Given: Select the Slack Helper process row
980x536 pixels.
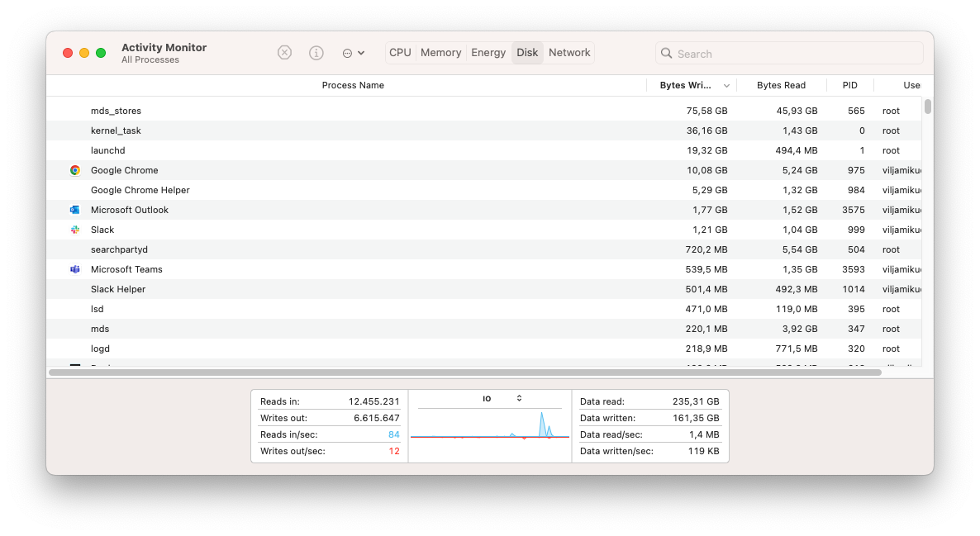Looking at the screenshot, I should pos(484,289).
